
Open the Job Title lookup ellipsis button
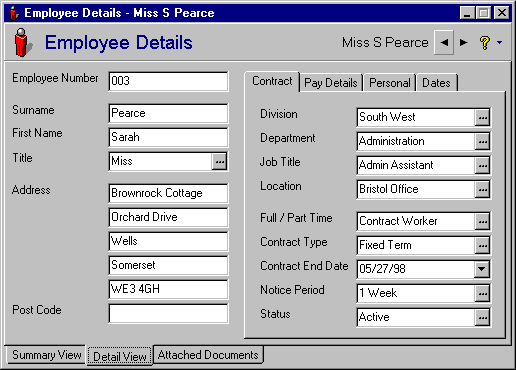482,165
